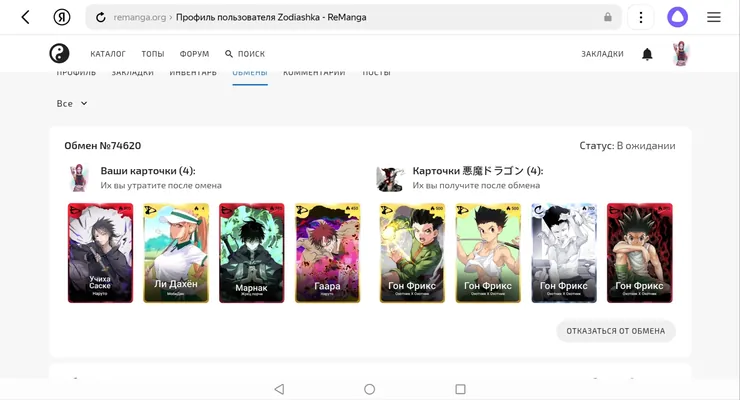
Task: Tap the browser back arrow
Action: (25, 17)
